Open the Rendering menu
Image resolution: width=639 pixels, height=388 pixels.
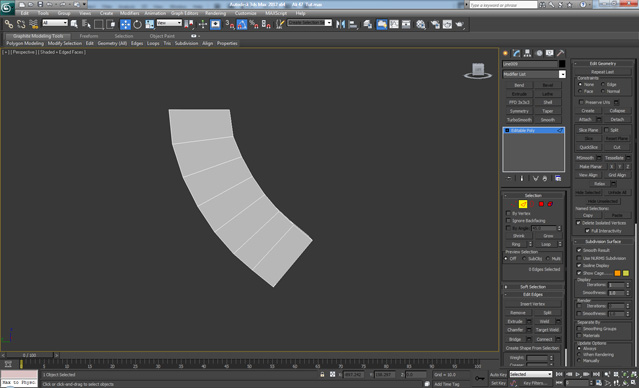click(215, 13)
